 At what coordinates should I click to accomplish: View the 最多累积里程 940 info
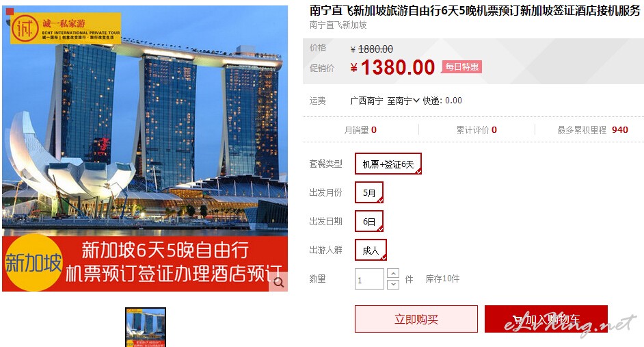tap(592, 130)
